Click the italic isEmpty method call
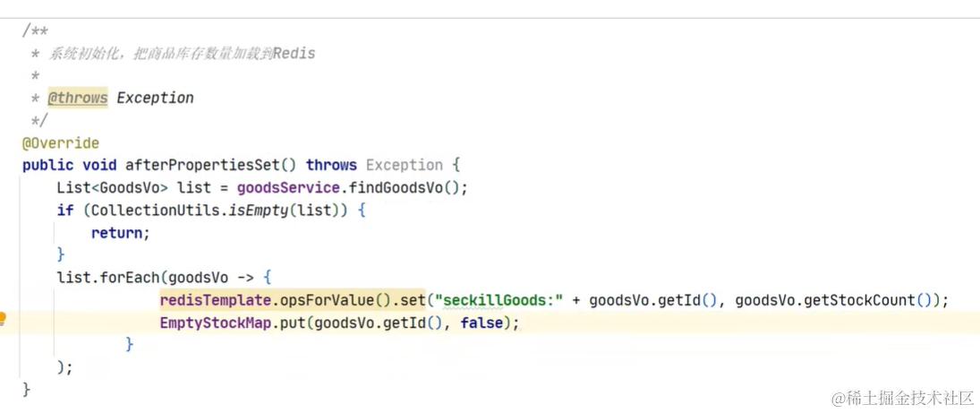 258,211
